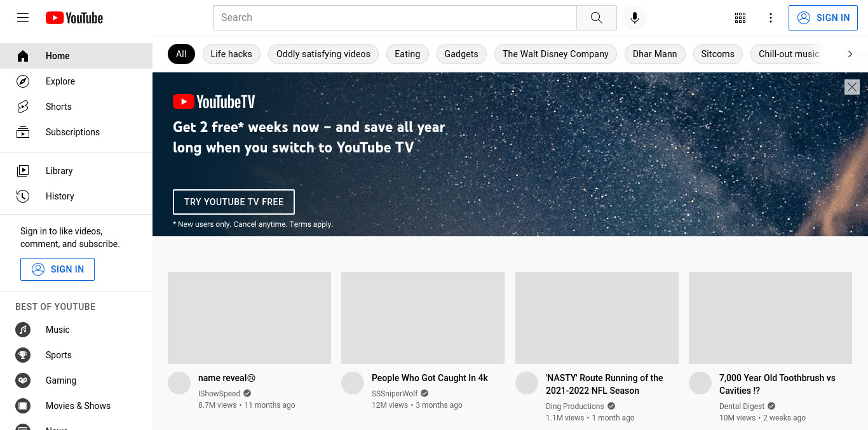Click '8.7M views' text under name reveal
The height and width of the screenshot is (430, 868).
pos(217,405)
